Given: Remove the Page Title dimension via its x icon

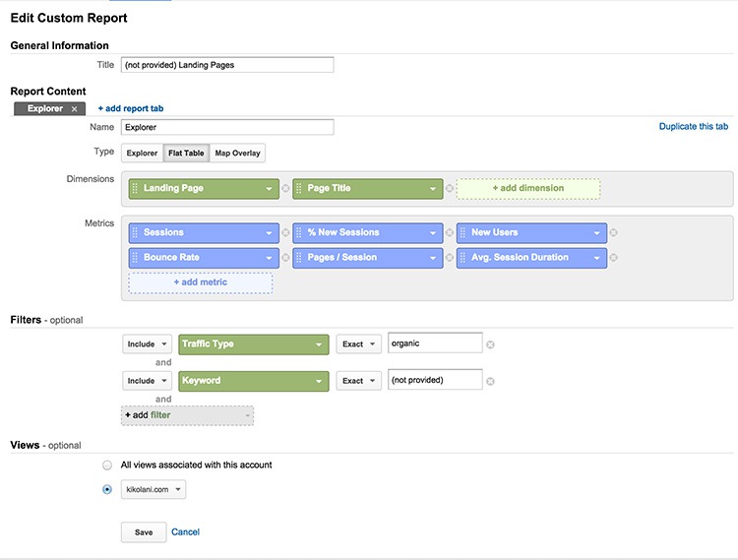Looking at the screenshot, I should (450, 188).
